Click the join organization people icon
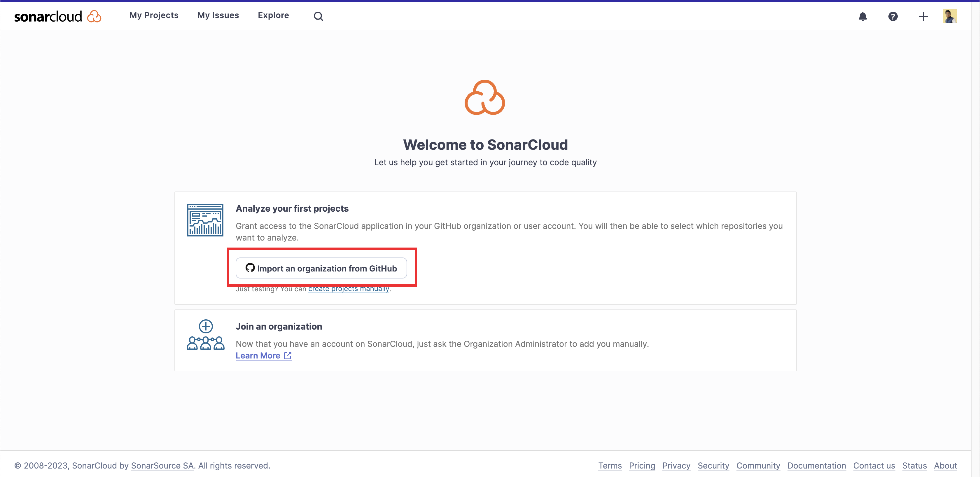 click(x=205, y=335)
